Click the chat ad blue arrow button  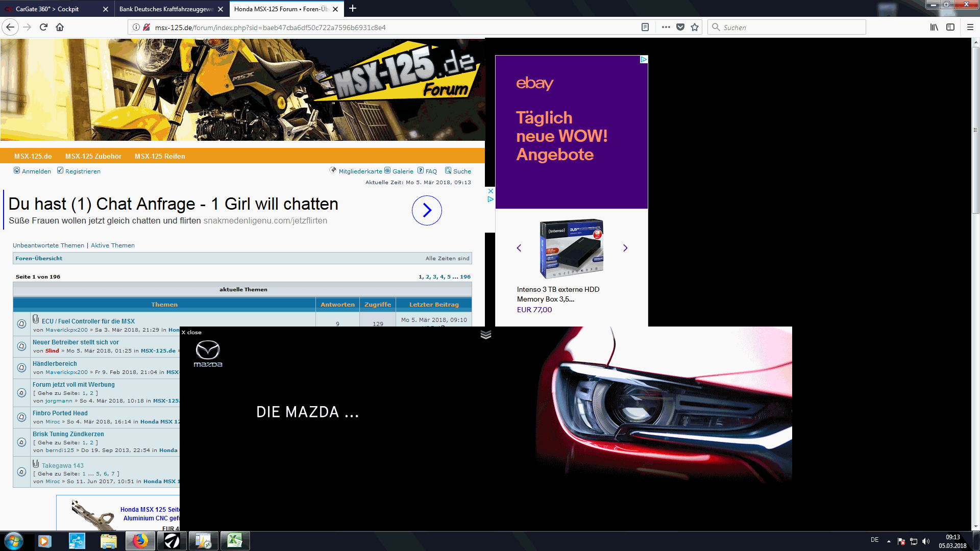427,210
